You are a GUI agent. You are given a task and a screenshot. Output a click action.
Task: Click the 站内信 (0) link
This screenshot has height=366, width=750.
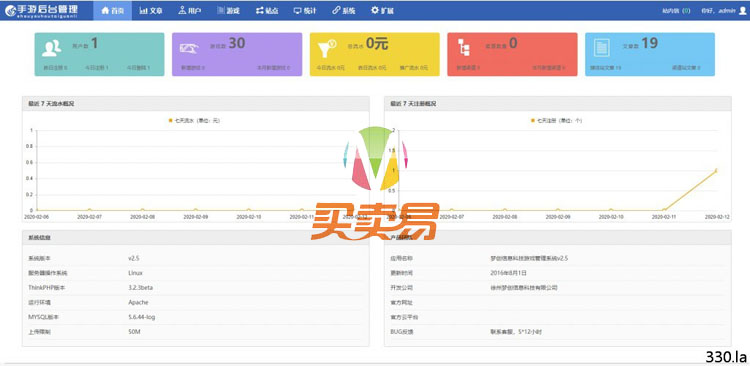click(x=676, y=11)
